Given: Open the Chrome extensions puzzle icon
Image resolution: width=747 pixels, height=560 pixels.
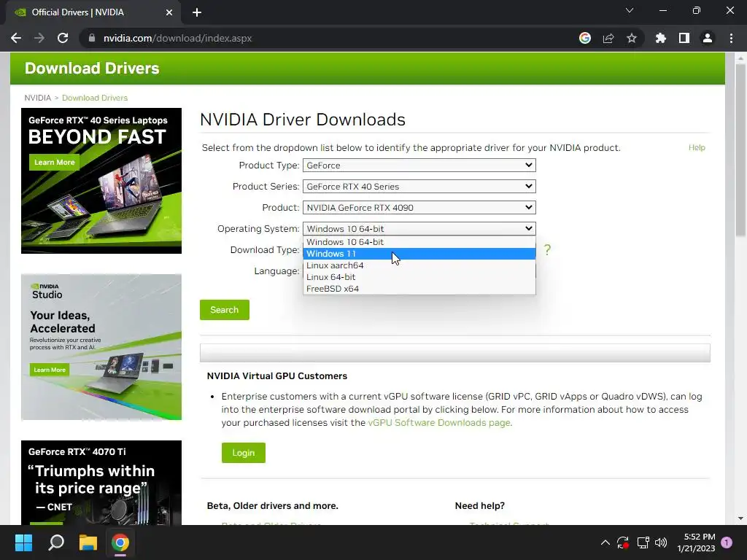Looking at the screenshot, I should pyautogui.click(x=661, y=38).
